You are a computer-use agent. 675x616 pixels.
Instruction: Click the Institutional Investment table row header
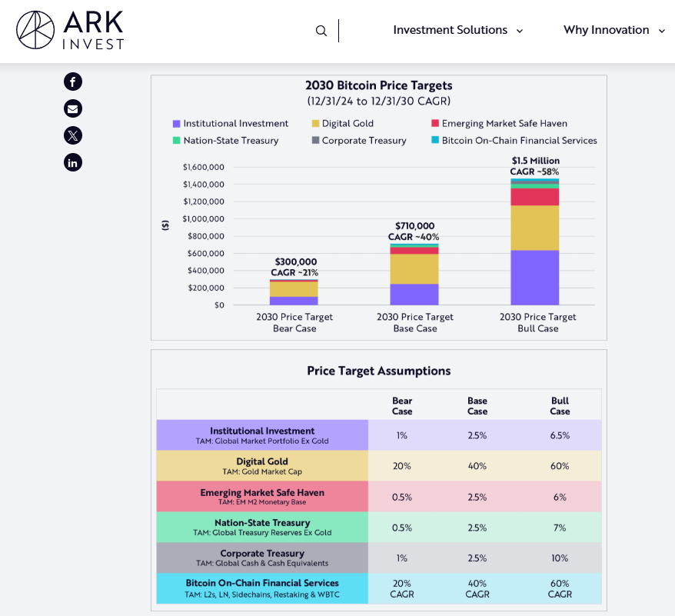262,435
